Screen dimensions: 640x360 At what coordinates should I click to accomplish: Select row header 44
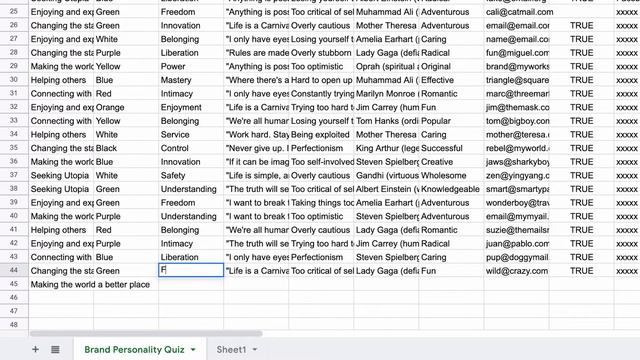tap(14, 270)
